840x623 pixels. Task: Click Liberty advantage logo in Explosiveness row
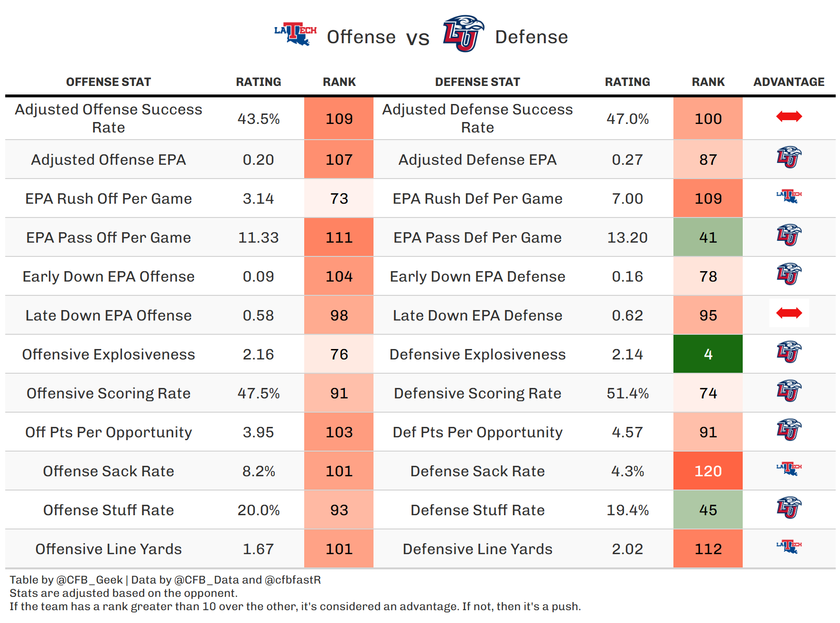(x=789, y=352)
